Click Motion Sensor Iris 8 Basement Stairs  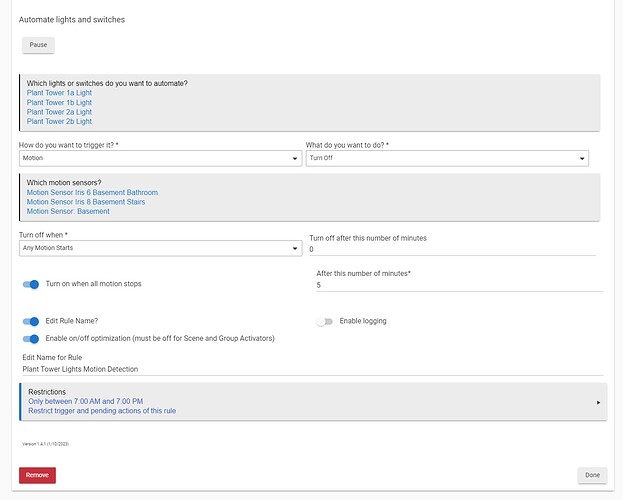click(85, 202)
